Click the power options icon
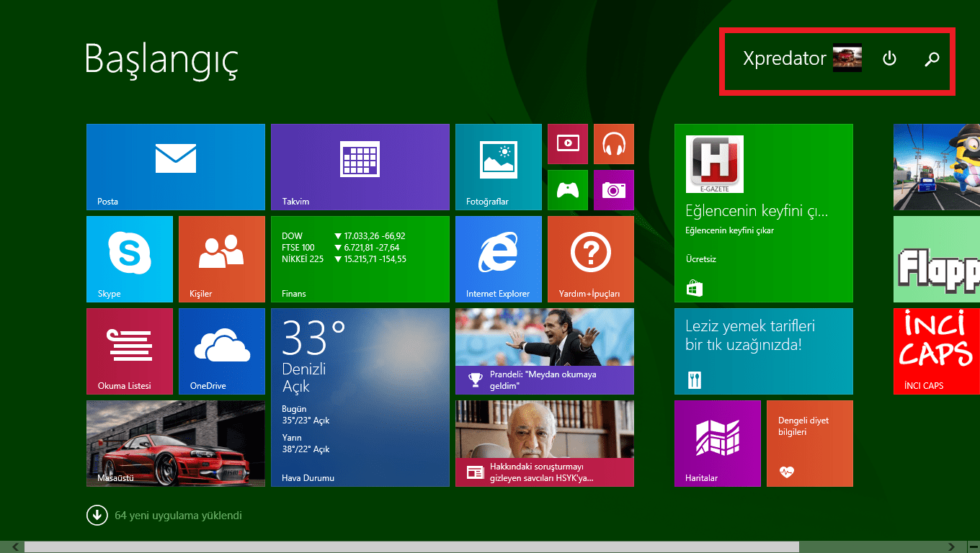980x553 pixels. tap(890, 58)
